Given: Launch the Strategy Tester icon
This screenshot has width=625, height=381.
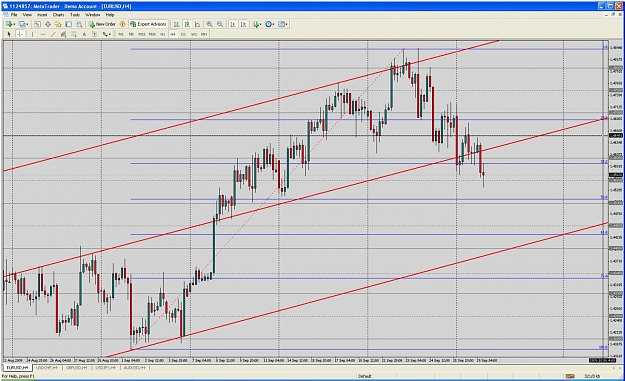Looking at the screenshot, I should click(x=79, y=24).
